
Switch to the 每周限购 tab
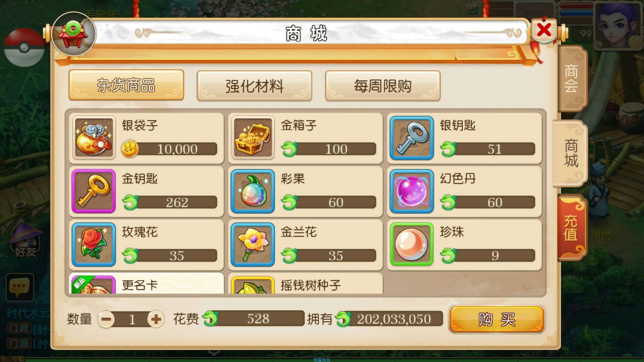click(383, 86)
